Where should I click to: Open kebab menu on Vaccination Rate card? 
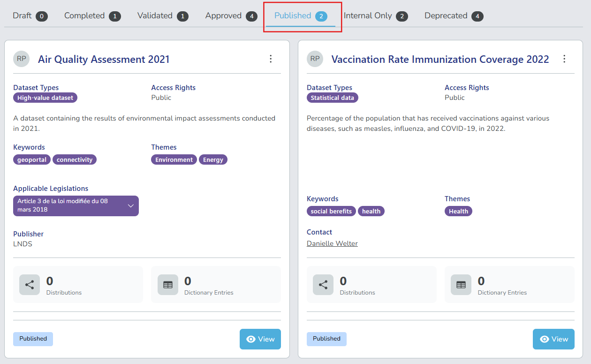pyautogui.click(x=564, y=59)
